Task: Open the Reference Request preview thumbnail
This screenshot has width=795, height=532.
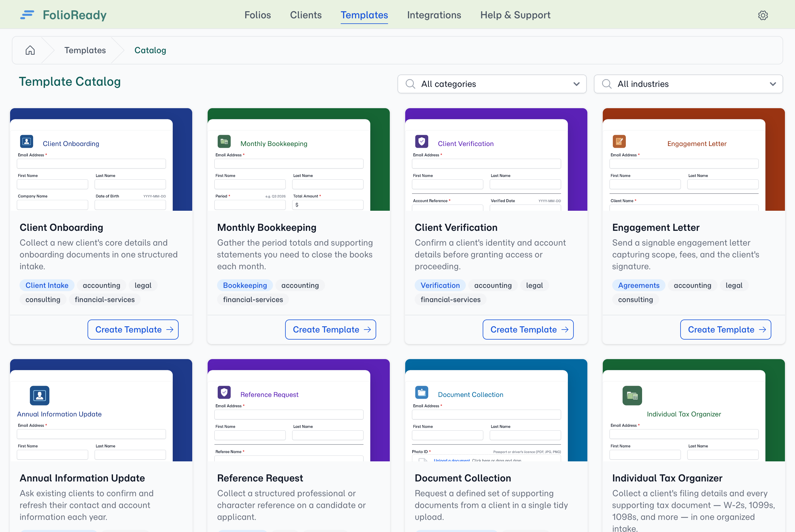Action: (x=299, y=410)
